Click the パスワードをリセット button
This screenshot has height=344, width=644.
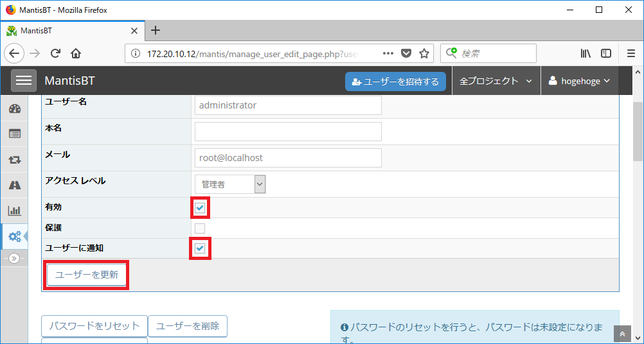94,327
